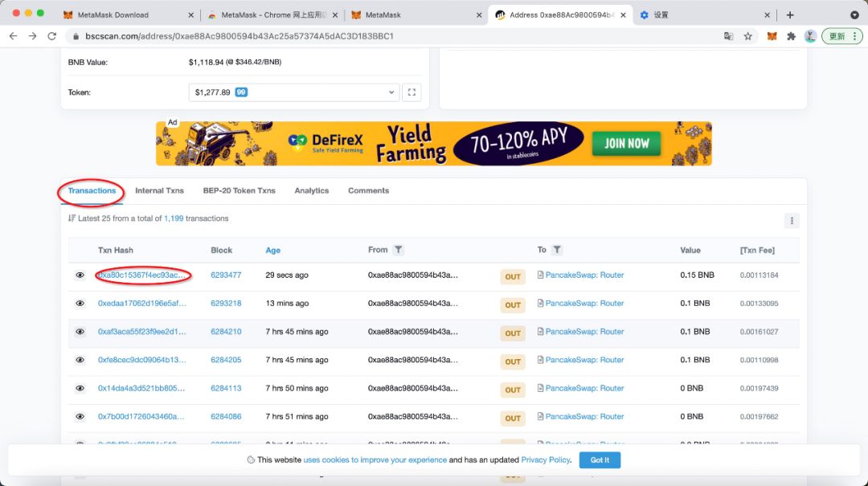This screenshot has height=486, width=868.
Task: Open a new browser tab
Action: (790, 15)
